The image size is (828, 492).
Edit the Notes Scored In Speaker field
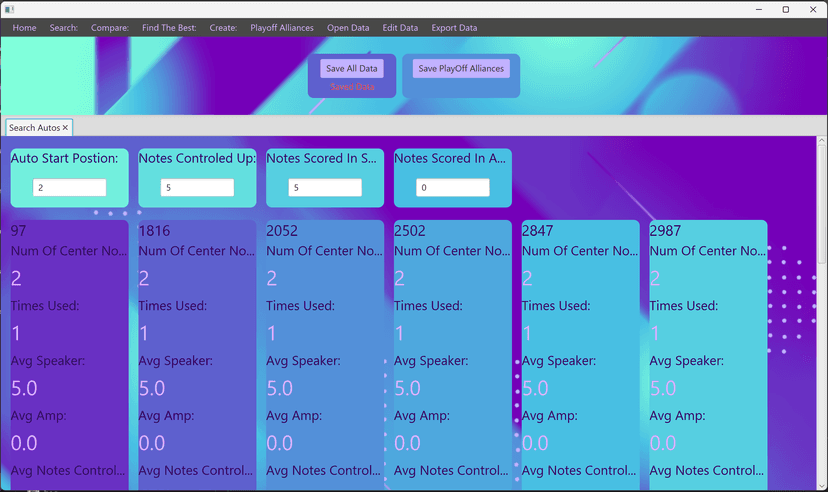(325, 188)
